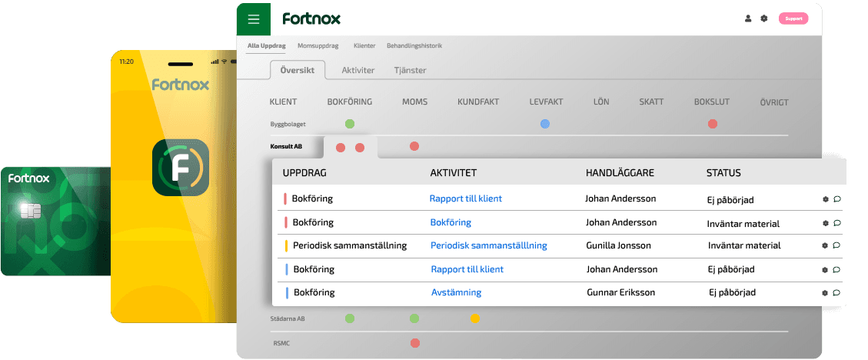Click the BOKSLUT overview column header
This screenshot has width=868, height=360.
(x=712, y=102)
